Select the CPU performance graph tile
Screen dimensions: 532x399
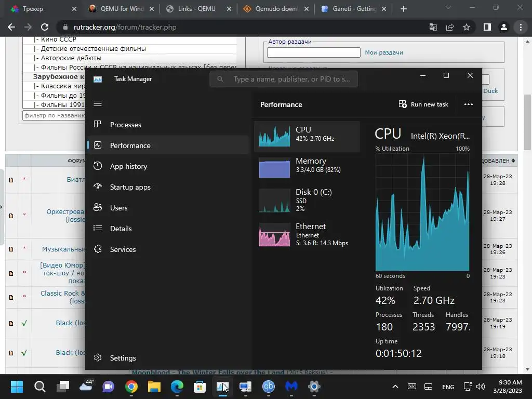307,136
